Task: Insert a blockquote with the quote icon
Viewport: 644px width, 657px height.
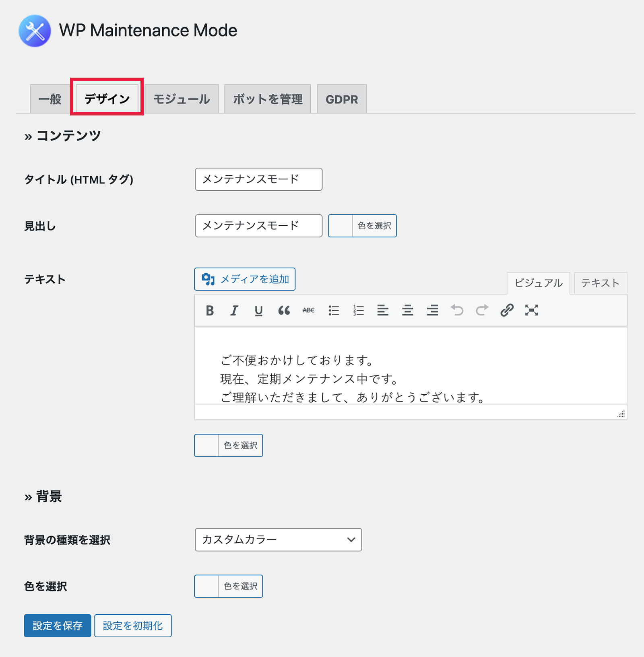Action: pyautogui.click(x=284, y=310)
